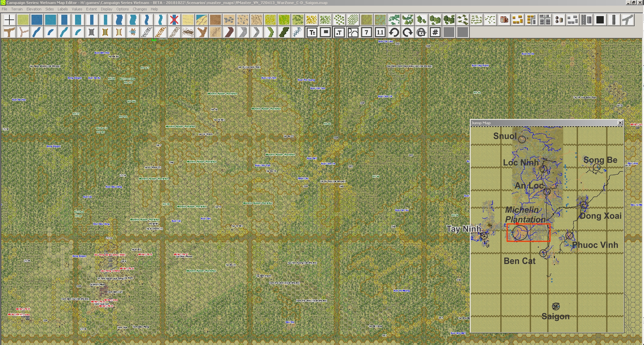Select the brown chevron hexside tool

(x=229, y=32)
